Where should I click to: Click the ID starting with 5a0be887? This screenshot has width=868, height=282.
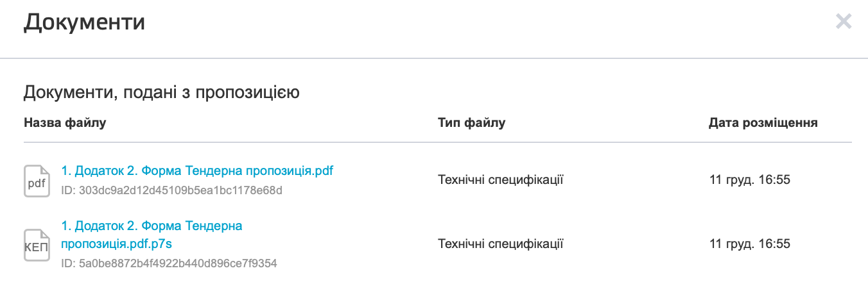[x=169, y=263]
